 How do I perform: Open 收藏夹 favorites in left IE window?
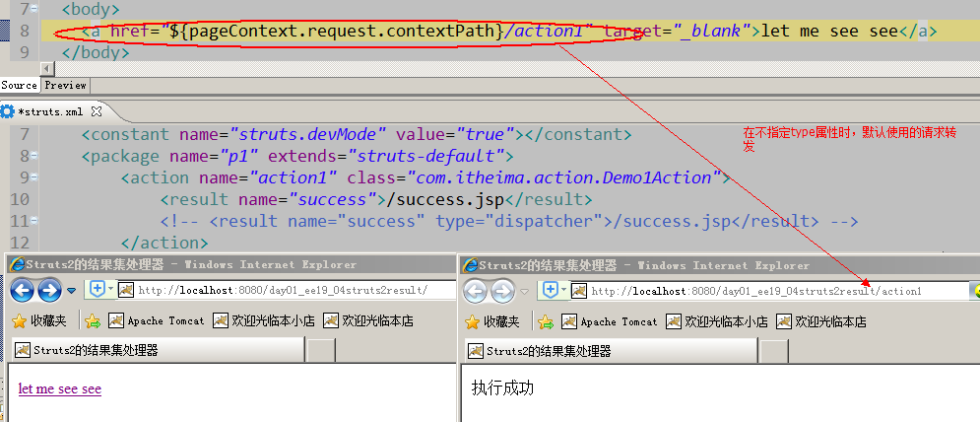coord(39,321)
